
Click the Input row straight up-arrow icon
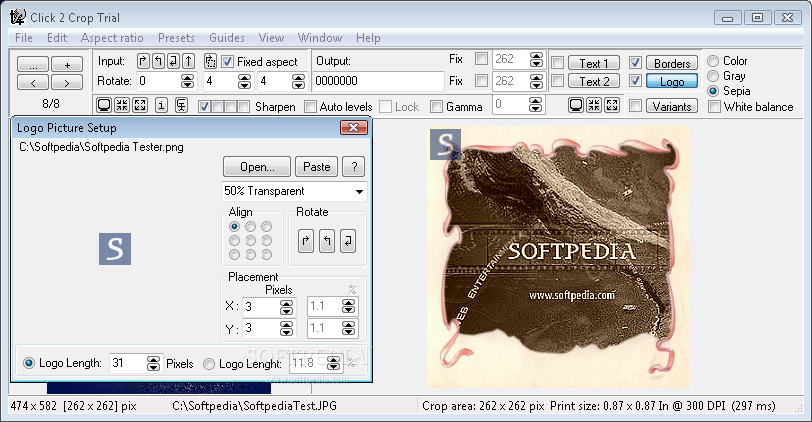[188, 61]
